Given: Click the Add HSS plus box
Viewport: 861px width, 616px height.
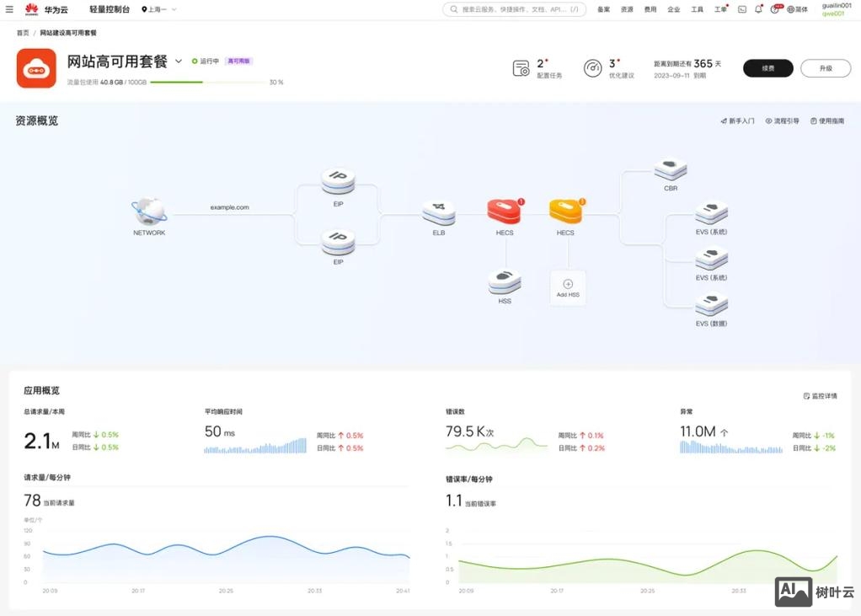Looking at the screenshot, I should click(568, 287).
